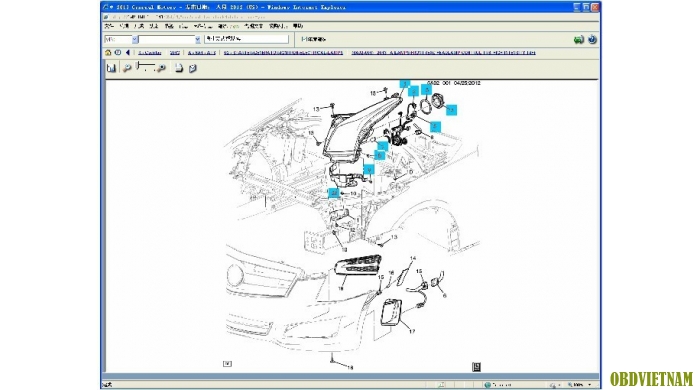Image resolution: width=700 pixels, height=390 pixels.
Task: Select highlighted callout 3 near the ring seal
Action: tap(427, 89)
